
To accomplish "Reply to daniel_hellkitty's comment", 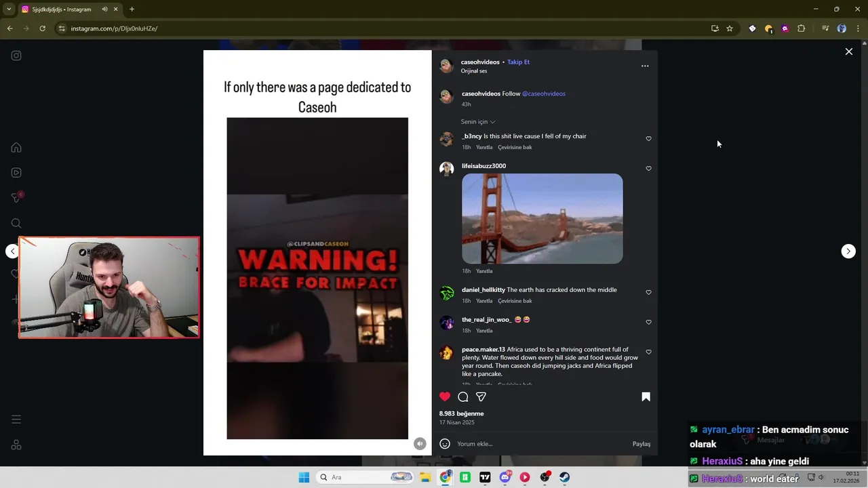I will pyautogui.click(x=484, y=301).
